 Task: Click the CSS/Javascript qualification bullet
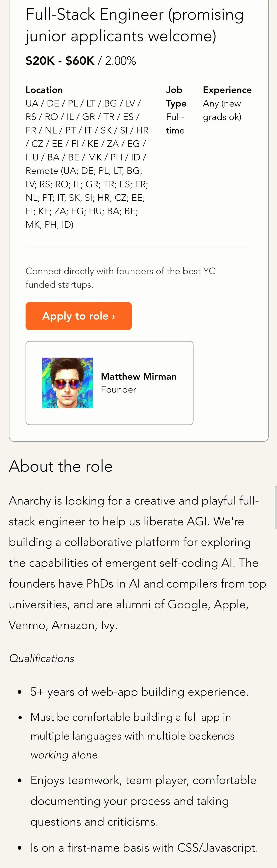coord(144,847)
